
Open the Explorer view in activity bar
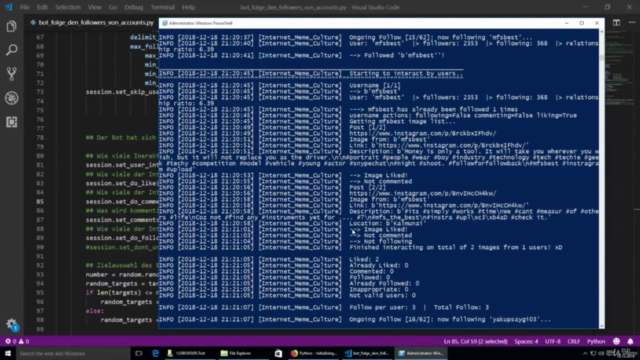tap(11, 27)
